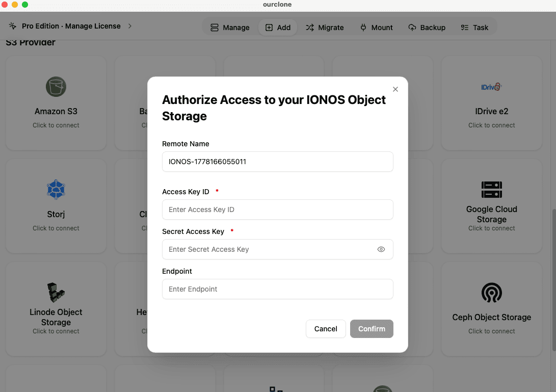Click the Amazon S3 label

56,112
